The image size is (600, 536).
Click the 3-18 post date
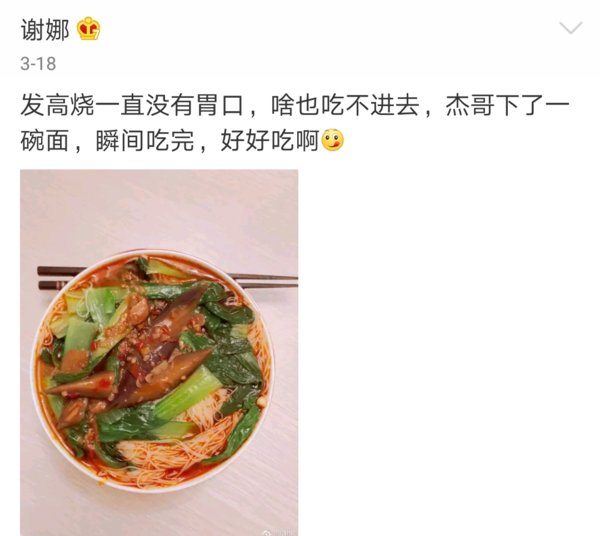pos(38,64)
